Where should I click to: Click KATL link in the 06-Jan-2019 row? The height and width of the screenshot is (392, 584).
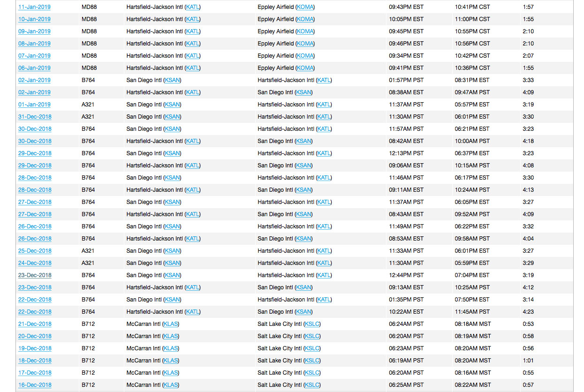coord(193,68)
